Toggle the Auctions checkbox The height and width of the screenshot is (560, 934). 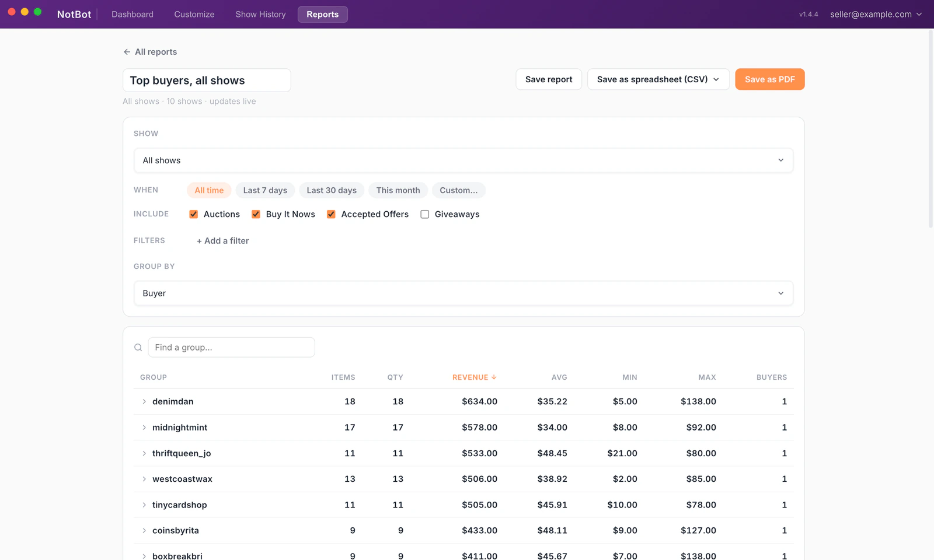pos(194,214)
